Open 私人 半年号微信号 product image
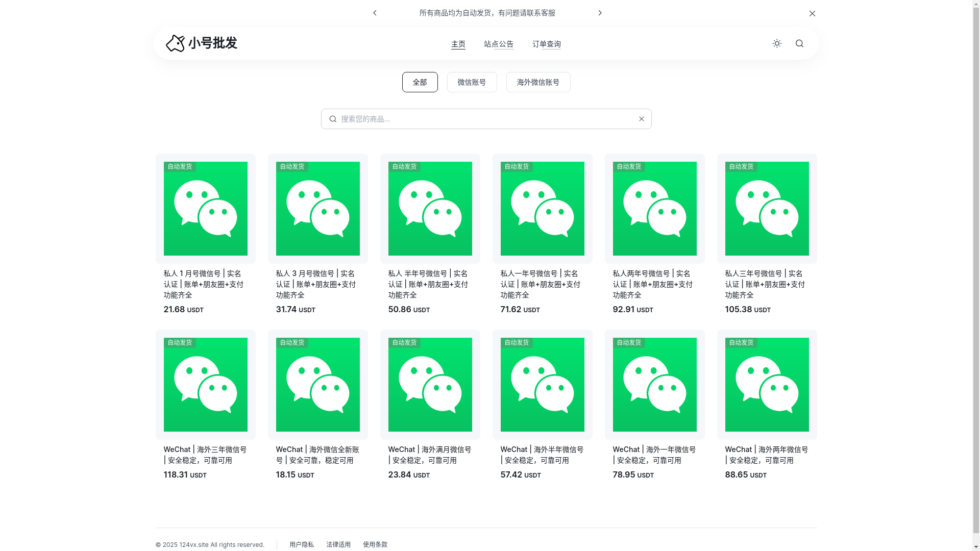The height and width of the screenshot is (551, 980). (430, 209)
